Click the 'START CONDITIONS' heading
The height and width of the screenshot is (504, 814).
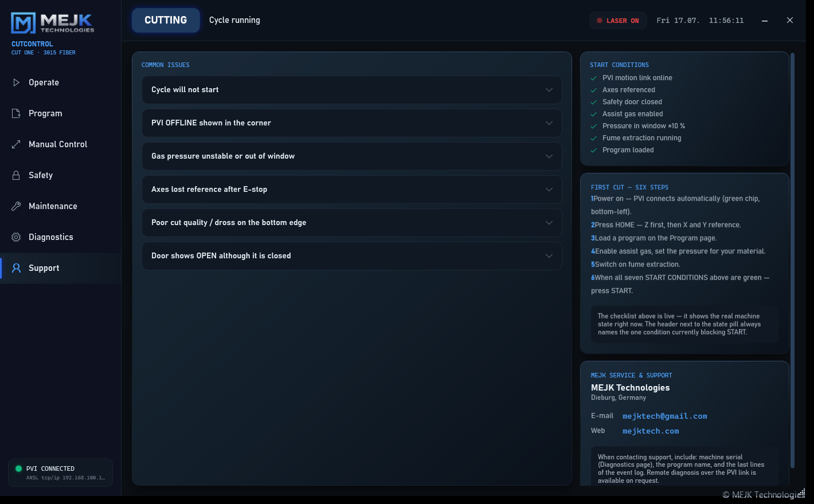coord(620,65)
